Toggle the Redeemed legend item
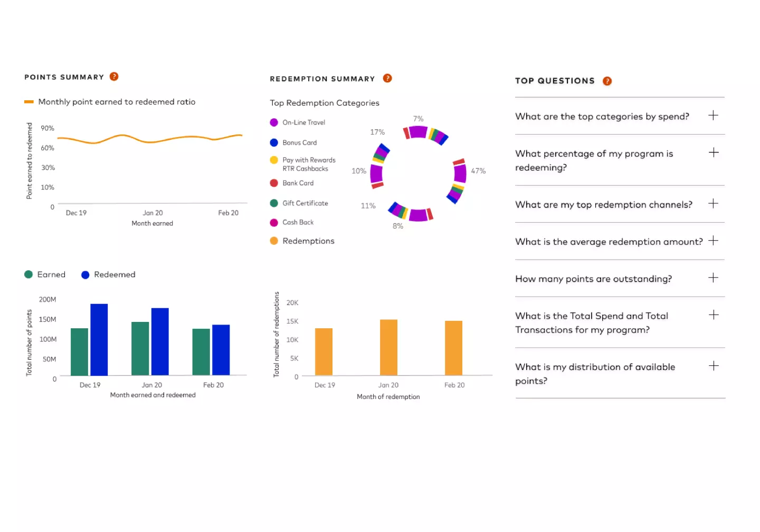The image size is (760, 532). pyautogui.click(x=108, y=274)
